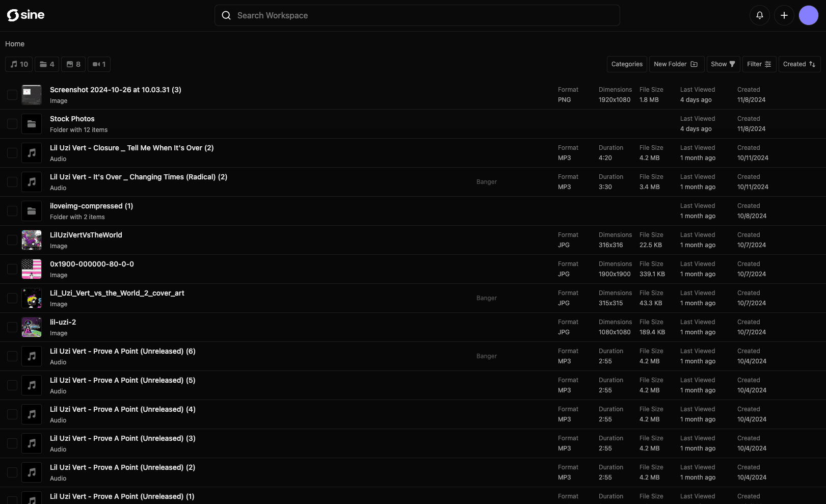Filter by folder count chip showing 4

click(x=47, y=64)
